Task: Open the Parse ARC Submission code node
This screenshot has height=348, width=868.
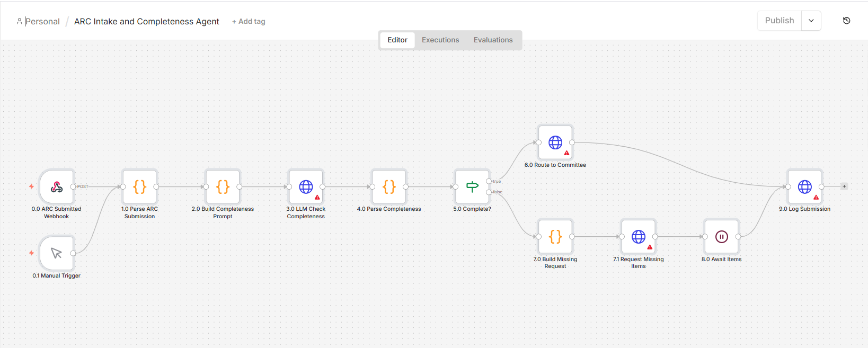Action: point(140,186)
